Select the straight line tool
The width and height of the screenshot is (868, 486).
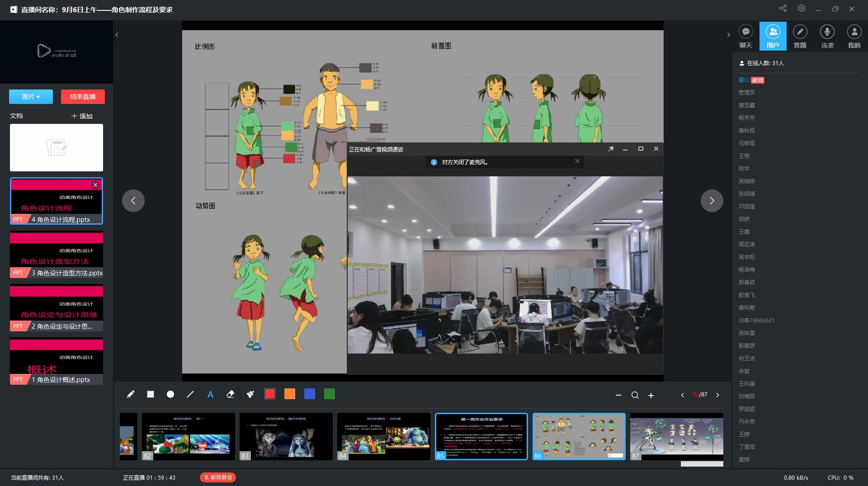(x=190, y=394)
